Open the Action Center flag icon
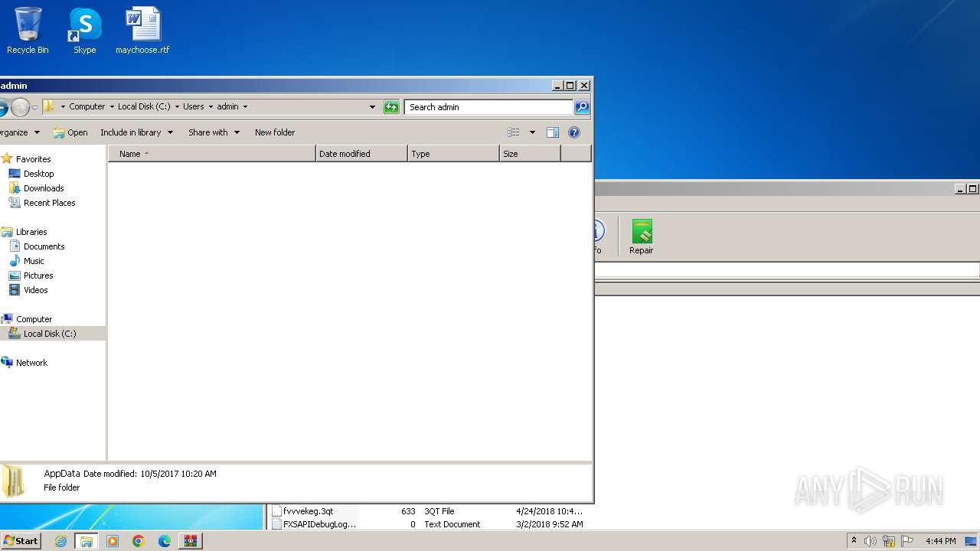Screen dimensions: 980x551 [x=907, y=541]
